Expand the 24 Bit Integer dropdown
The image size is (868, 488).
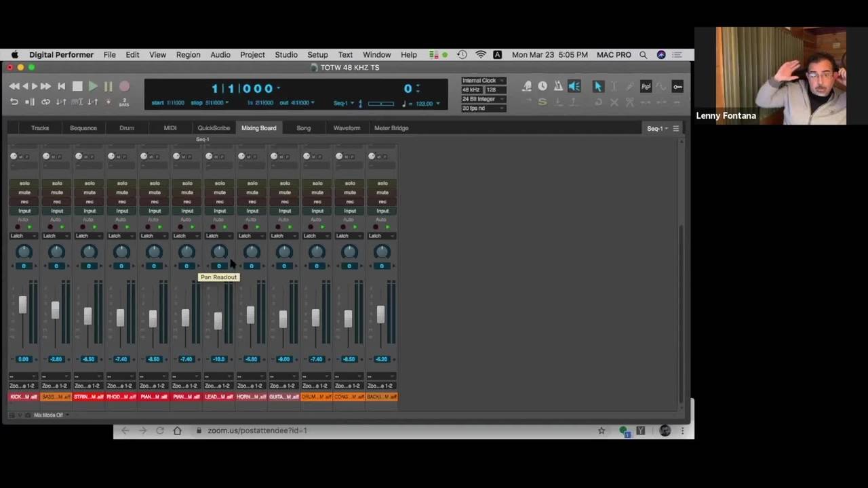(x=483, y=99)
